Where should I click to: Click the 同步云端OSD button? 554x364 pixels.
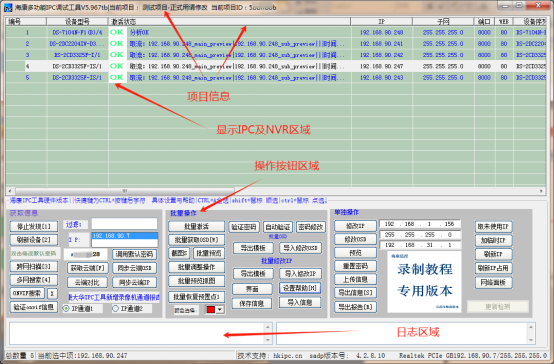pos(135,268)
